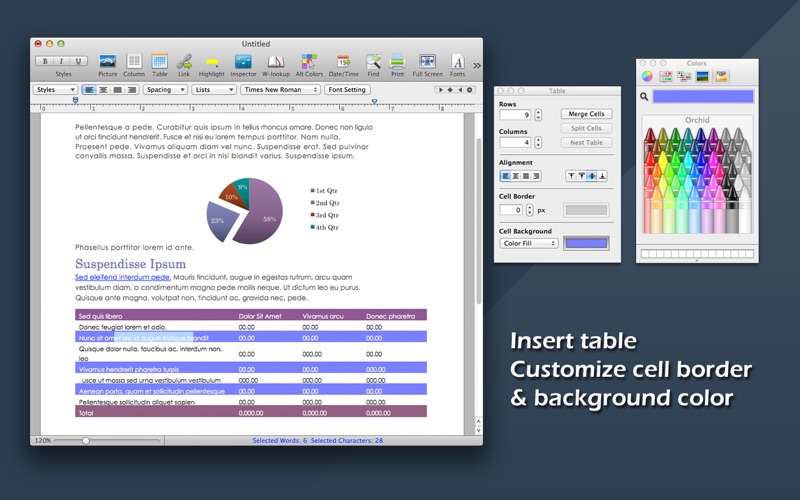Set vertical alignment to bottom in the Table panel

pyautogui.click(x=602, y=176)
